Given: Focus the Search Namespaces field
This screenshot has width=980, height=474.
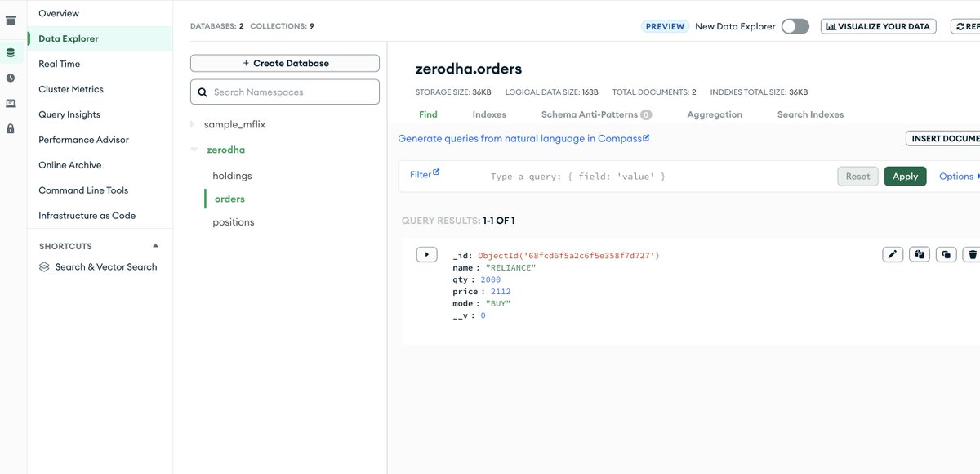Looking at the screenshot, I should (285, 92).
